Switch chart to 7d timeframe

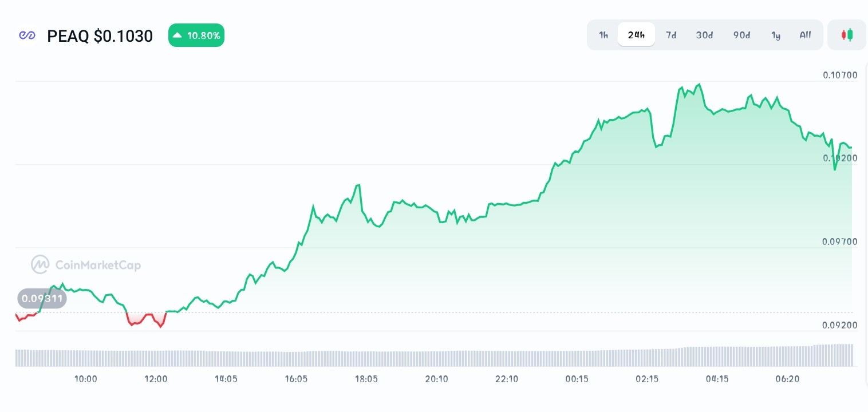tap(671, 35)
